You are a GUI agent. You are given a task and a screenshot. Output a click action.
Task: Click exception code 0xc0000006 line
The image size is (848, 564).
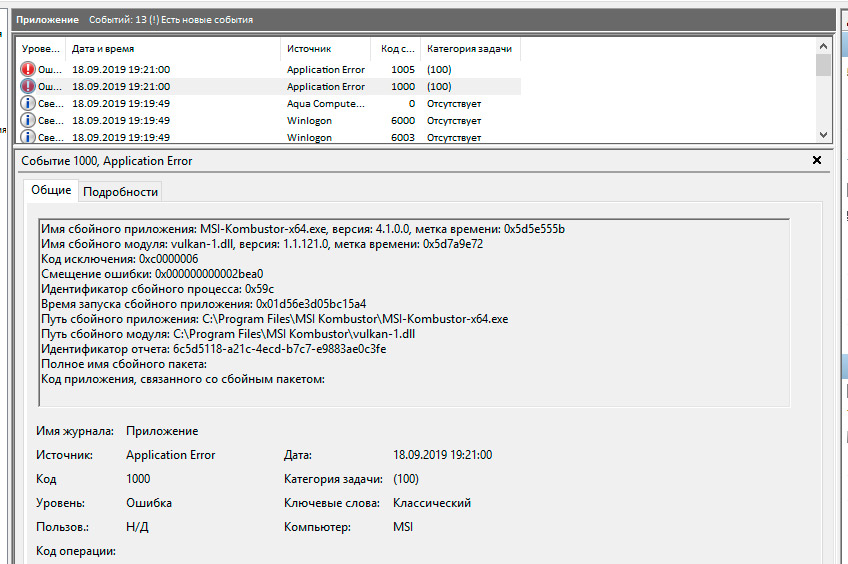tap(120, 259)
